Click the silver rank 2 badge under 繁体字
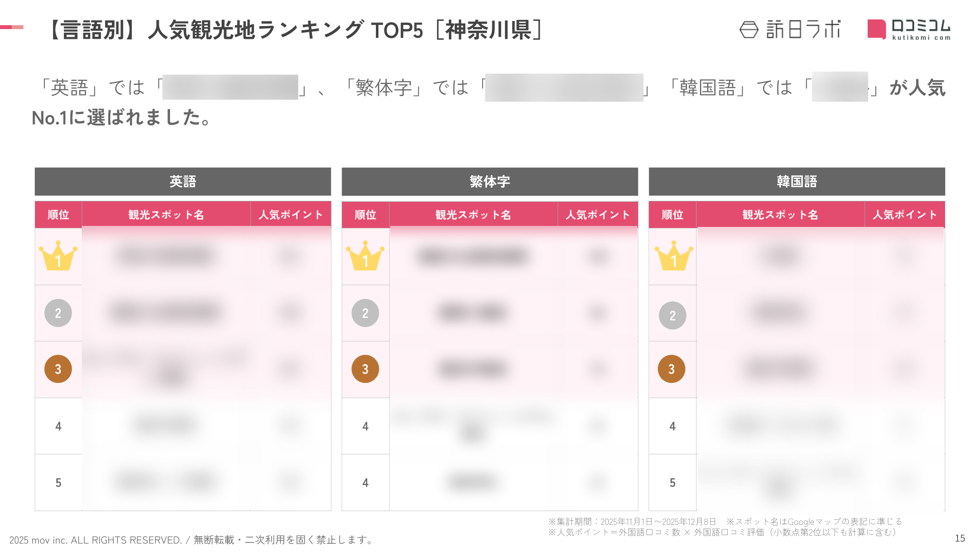This screenshot has width=980, height=552. [x=365, y=313]
